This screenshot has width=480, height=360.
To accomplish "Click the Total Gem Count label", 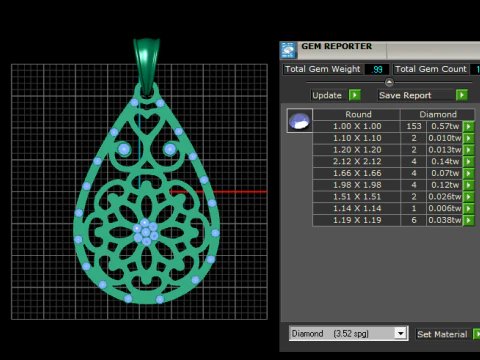I will coord(431,69).
